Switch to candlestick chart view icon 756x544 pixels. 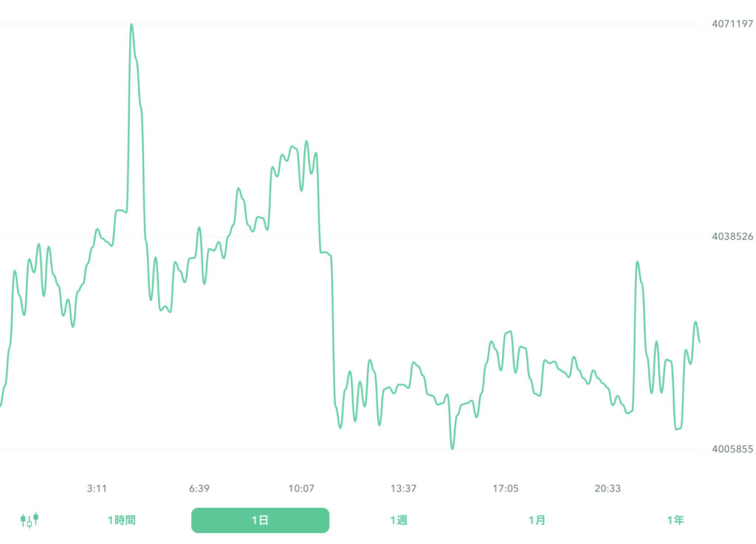pyautogui.click(x=29, y=520)
